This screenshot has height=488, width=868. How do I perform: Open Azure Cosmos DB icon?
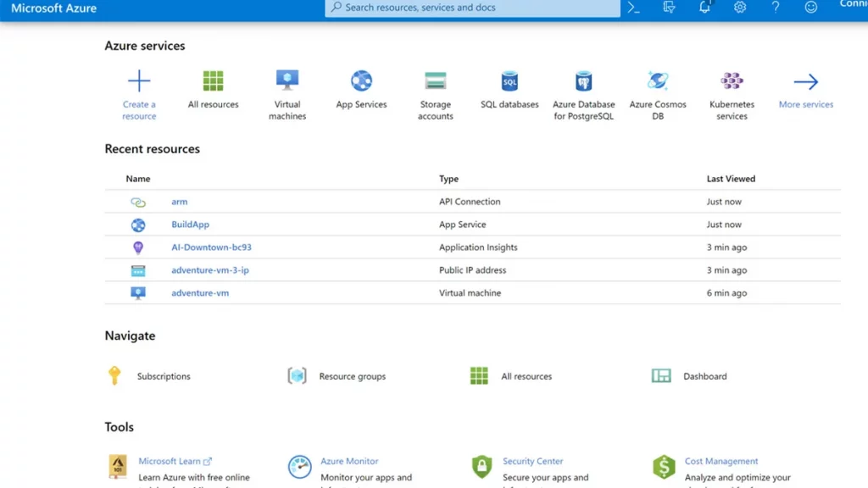pos(658,81)
